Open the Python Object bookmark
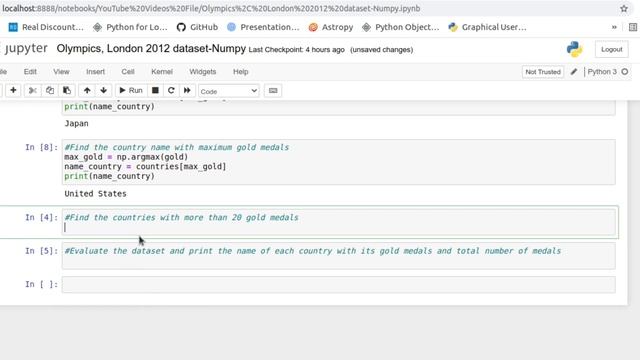The image size is (640, 360). (x=401, y=27)
